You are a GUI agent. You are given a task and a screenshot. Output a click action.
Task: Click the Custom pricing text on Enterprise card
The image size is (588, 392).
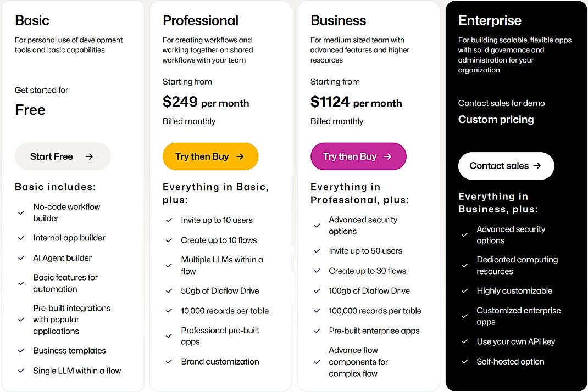coord(496,119)
